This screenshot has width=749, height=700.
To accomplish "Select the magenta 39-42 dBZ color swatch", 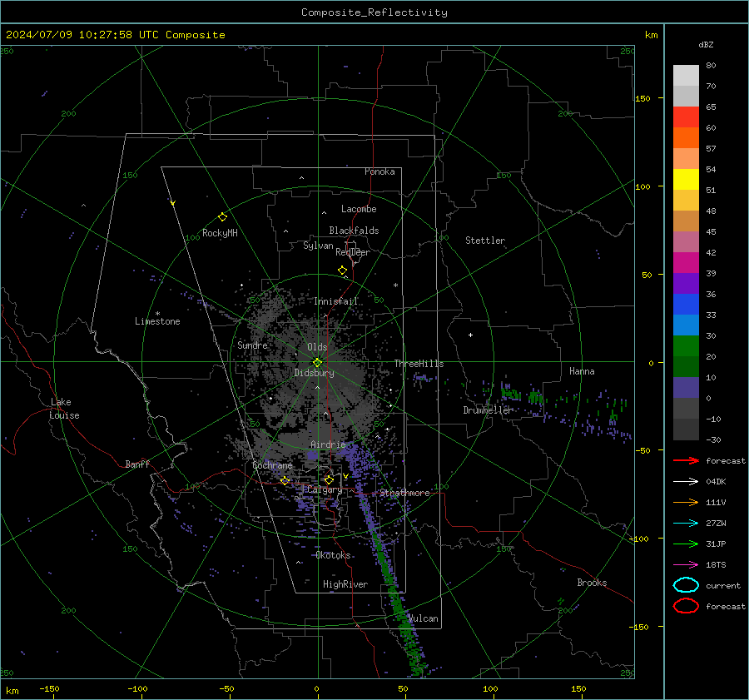I will pos(686,263).
